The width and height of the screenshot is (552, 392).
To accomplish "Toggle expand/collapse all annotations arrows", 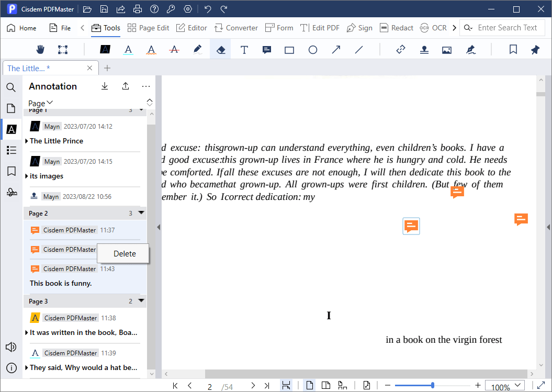I will [x=150, y=102].
